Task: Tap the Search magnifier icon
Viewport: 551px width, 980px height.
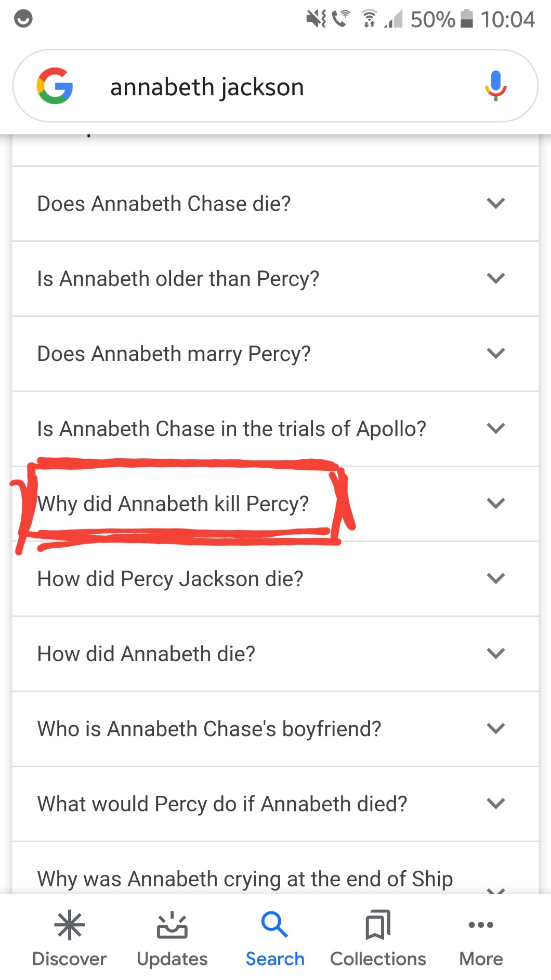Action: 274,924
